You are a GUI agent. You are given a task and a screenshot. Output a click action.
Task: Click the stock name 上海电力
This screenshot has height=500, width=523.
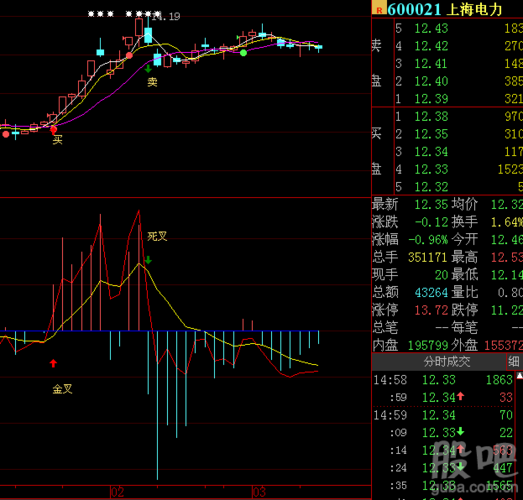coord(474,9)
